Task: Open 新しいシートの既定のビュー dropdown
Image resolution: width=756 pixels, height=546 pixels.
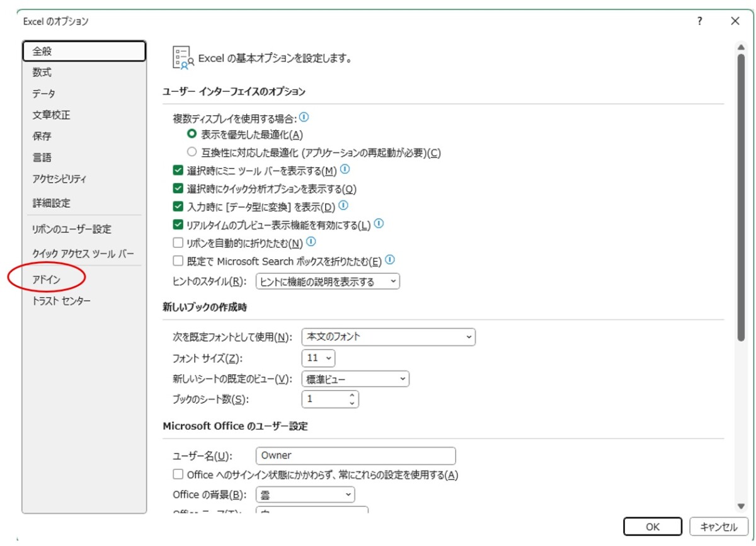Action: click(x=356, y=379)
